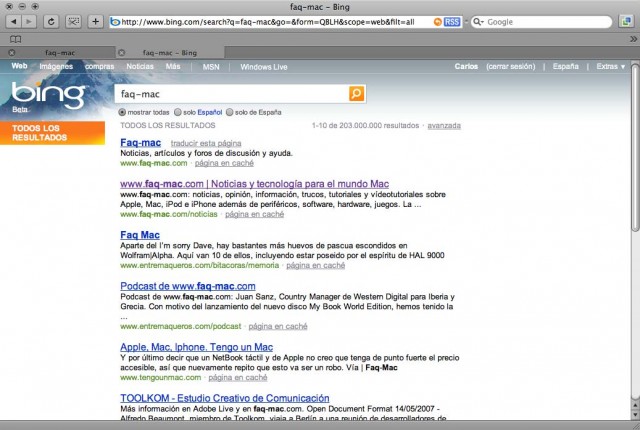Go forward with the Safari forward arrow
Viewport: 640px width, 430px height.
click(x=29, y=22)
